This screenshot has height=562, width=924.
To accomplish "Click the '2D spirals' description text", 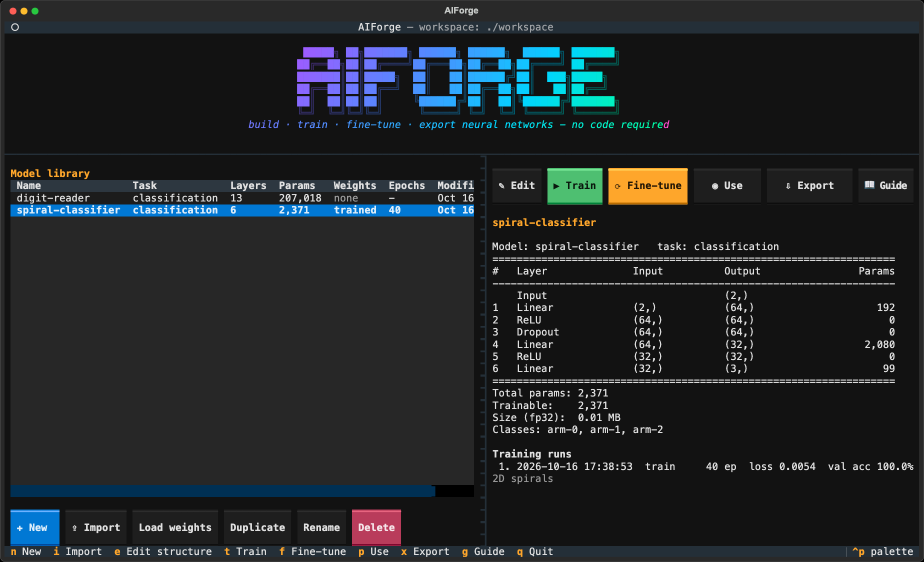I will tap(523, 478).
